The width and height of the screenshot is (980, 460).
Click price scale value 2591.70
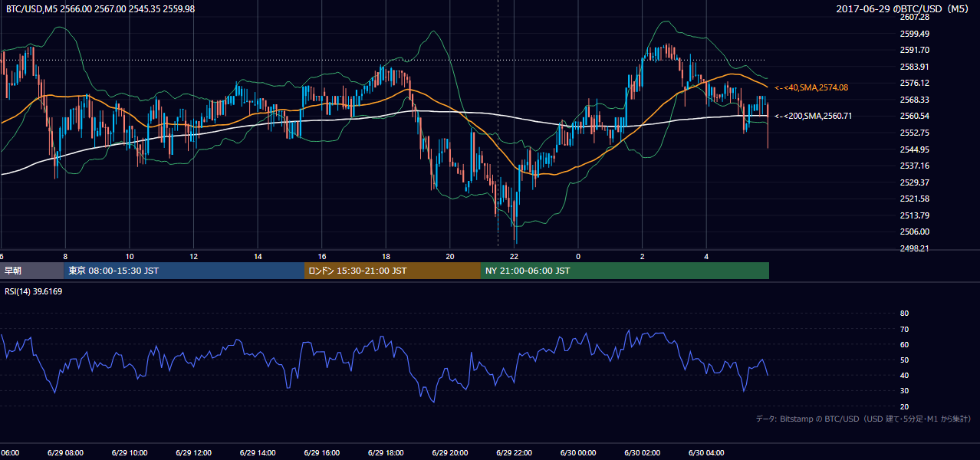(914, 50)
